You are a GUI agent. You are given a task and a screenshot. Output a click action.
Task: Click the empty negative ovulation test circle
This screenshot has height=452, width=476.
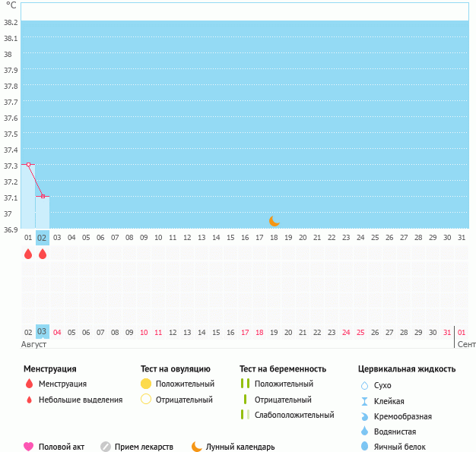coord(146,400)
